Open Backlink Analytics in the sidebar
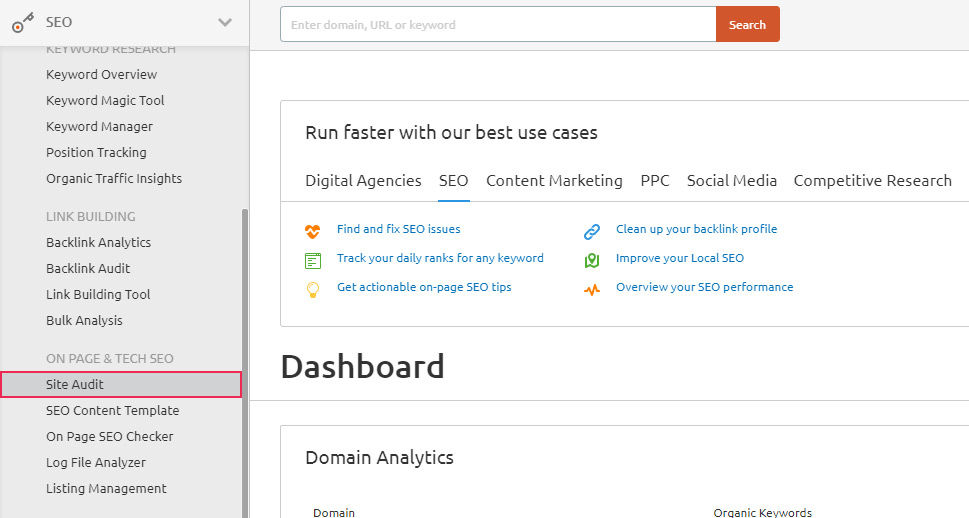Image resolution: width=969 pixels, height=518 pixels. click(98, 243)
